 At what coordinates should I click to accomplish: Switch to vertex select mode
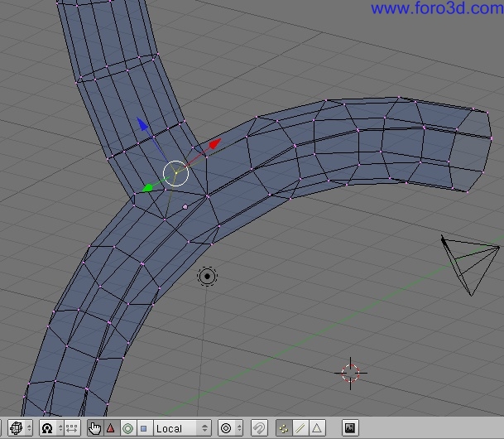coord(284,428)
